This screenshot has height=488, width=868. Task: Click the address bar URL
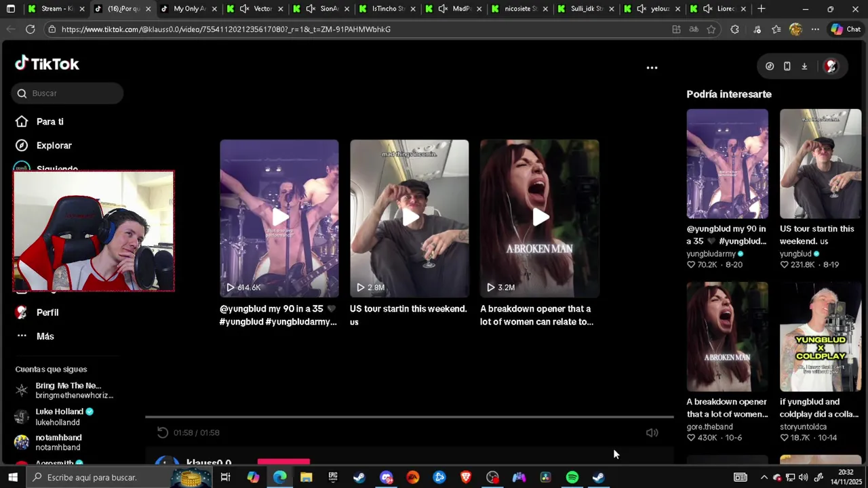[226, 29]
